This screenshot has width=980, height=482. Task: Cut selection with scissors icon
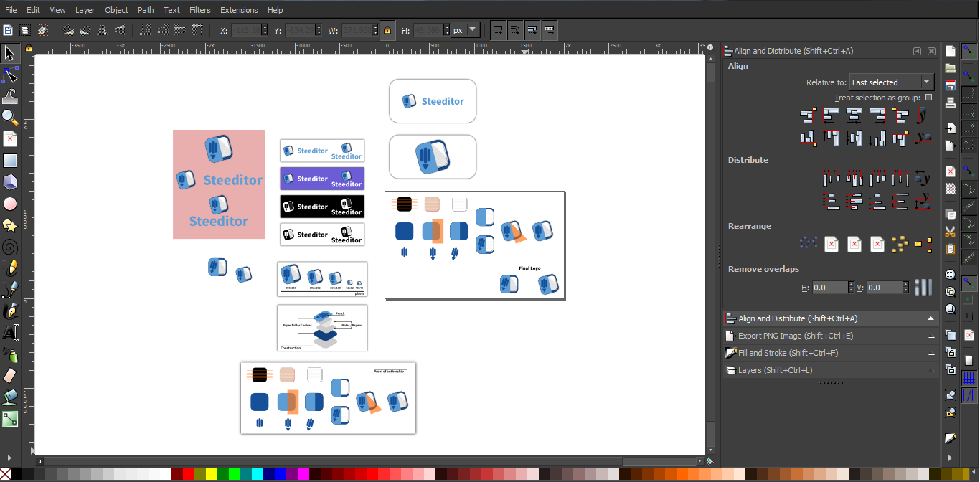[x=951, y=232]
